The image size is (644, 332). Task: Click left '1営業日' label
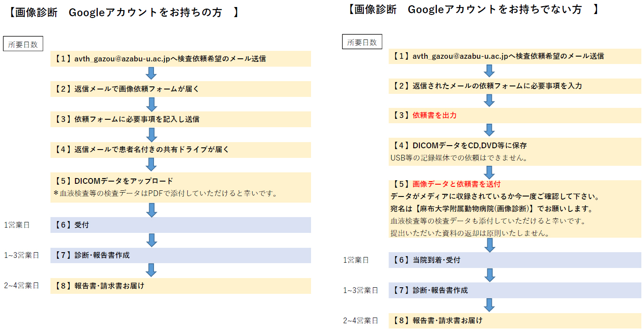click(17, 225)
